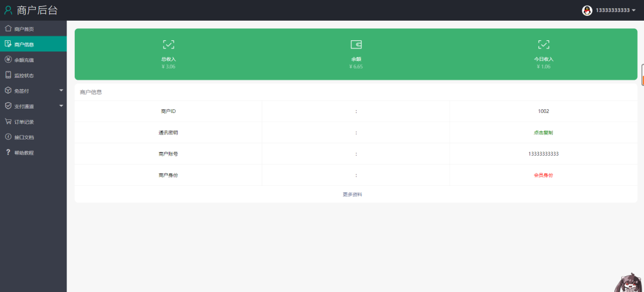The height and width of the screenshot is (292, 644).
Task: Click the 商户账号 value 13333333333
Action: click(x=543, y=154)
